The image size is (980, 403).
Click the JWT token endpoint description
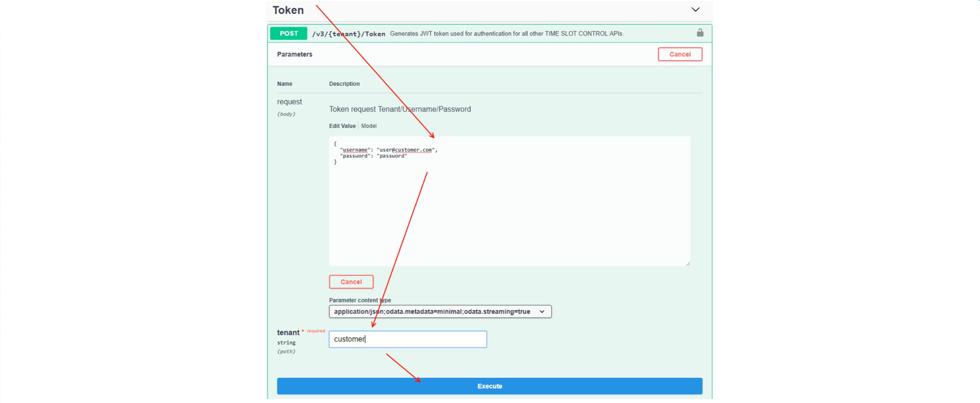tap(506, 34)
